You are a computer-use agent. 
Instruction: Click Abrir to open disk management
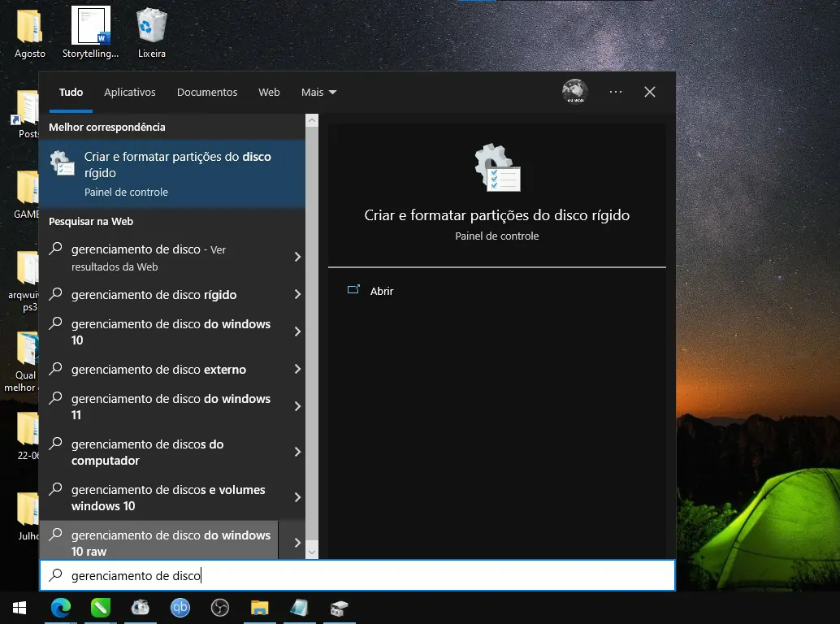pos(382,291)
